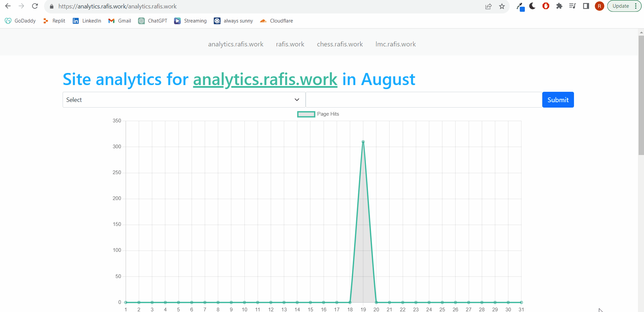Expand the Select dropdown menu
The height and width of the screenshot is (312, 644).
point(184,100)
